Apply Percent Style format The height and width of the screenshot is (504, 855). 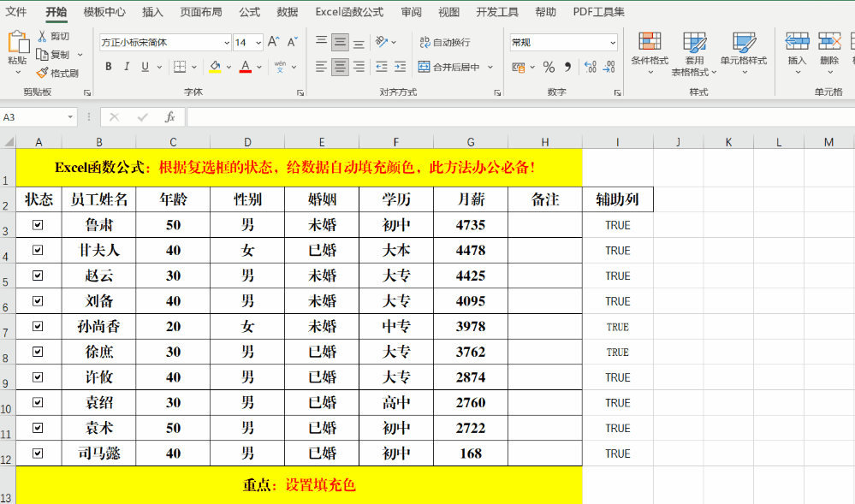(549, 67)
